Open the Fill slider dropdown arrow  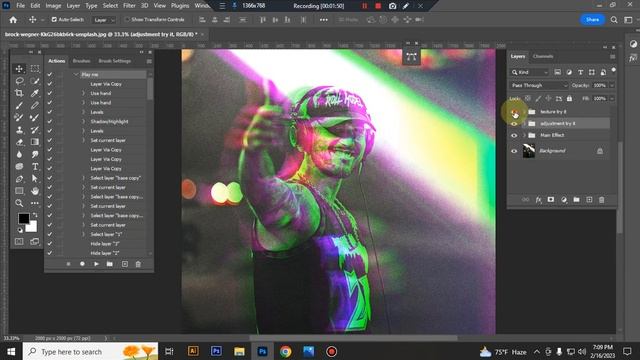click(x=612, y=98)
